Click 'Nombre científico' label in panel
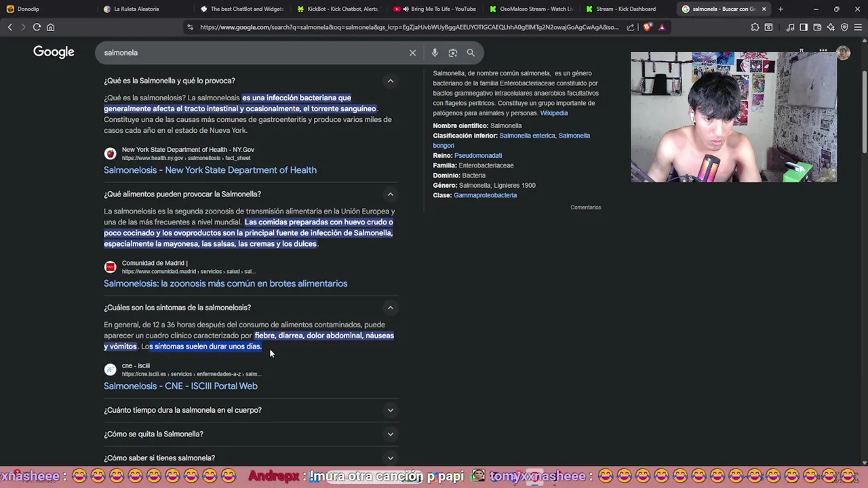The image size is (868, 488). point(460,125)
